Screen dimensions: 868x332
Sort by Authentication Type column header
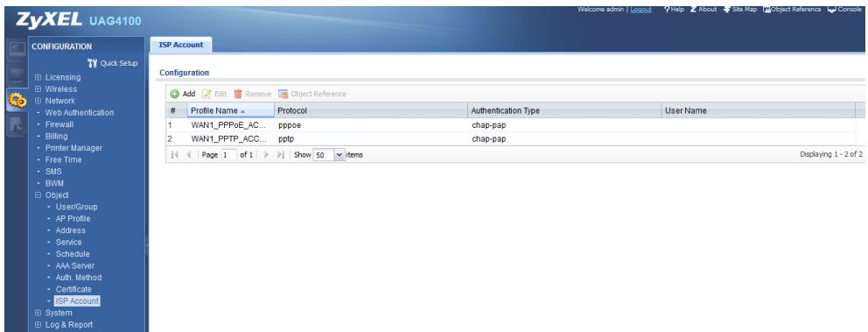[x=564, y=110]
